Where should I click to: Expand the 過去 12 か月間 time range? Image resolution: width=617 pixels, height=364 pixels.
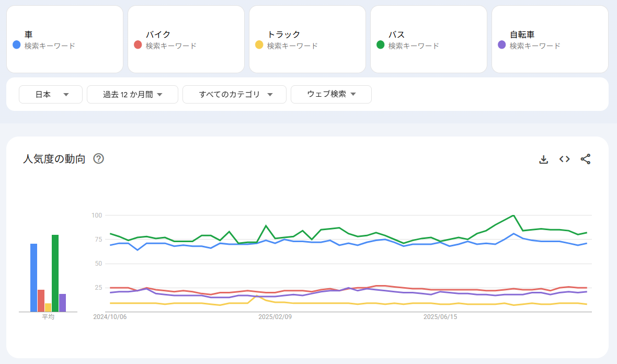click(x=132, y=95)
